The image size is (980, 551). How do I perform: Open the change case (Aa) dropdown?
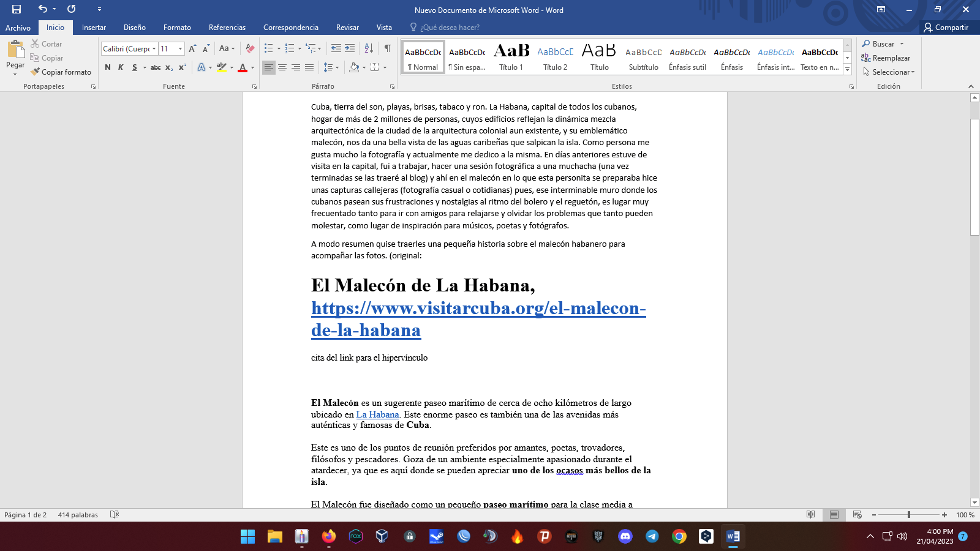tap(227, 48)
